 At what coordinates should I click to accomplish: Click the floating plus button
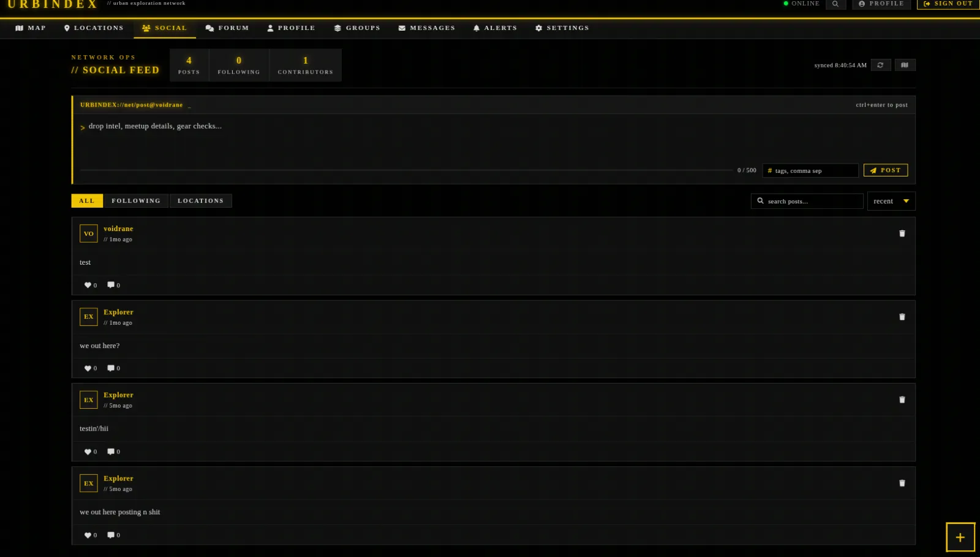pyautogui.click(x=960, y=537)
